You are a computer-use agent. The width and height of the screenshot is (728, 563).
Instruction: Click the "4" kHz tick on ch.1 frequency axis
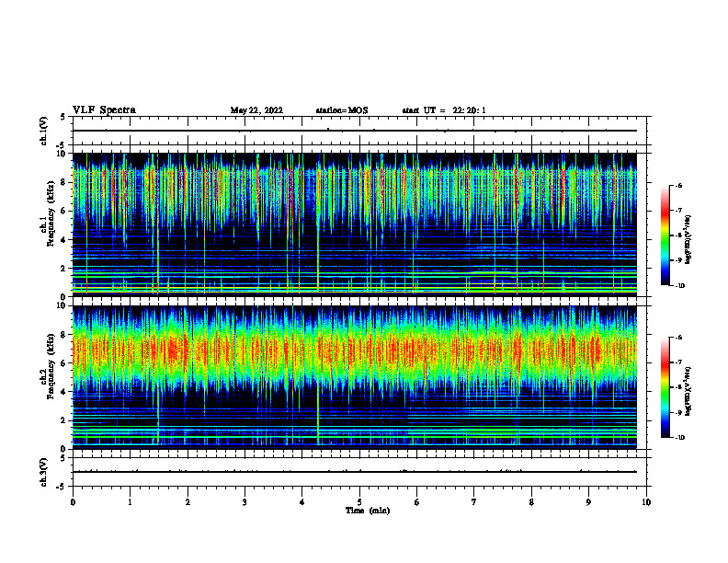click(x=64, y=240)
